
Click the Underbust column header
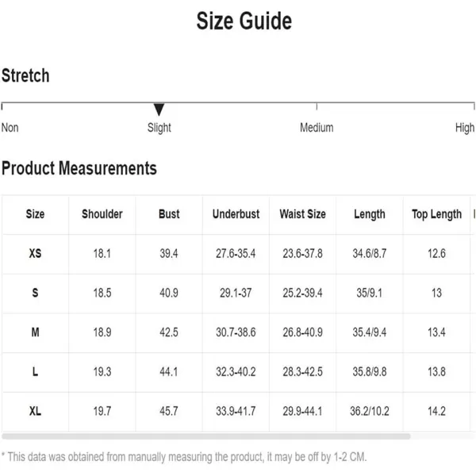236,214
